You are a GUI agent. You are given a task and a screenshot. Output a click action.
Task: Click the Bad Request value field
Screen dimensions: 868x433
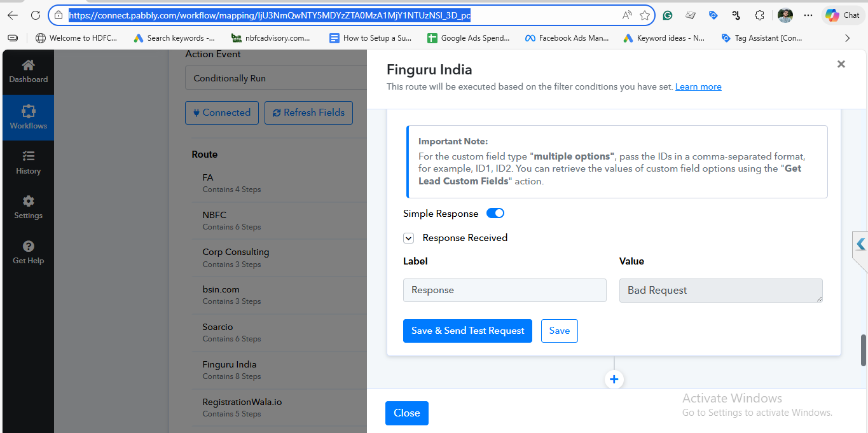click(721, 290)
